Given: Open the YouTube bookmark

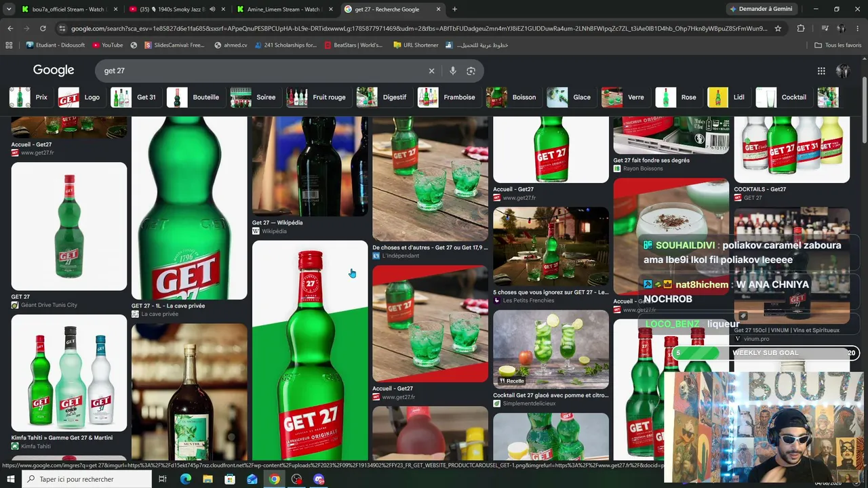Looking at the screenshot, I should (x=107, y=45).
